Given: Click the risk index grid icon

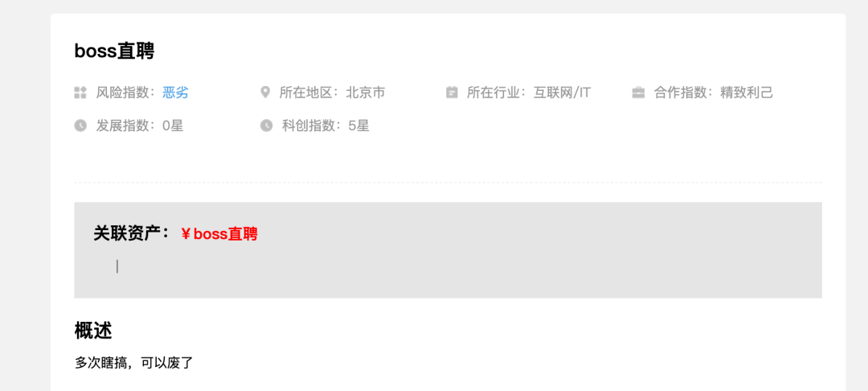Looking at the screenshot, I should [x=80, y=93].
